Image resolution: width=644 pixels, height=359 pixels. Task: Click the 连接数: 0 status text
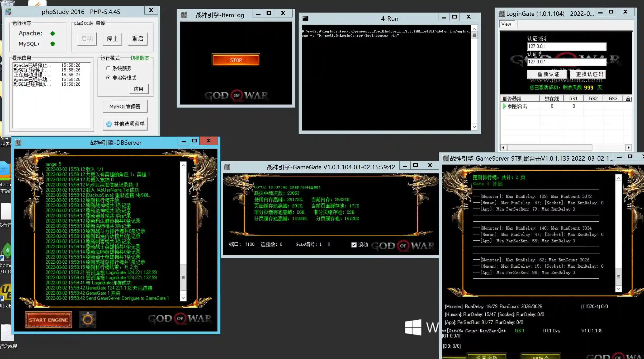271,244
